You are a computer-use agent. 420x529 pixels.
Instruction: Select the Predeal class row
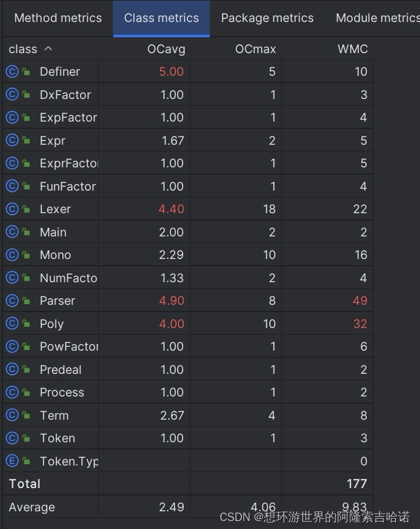coord(188,370)
